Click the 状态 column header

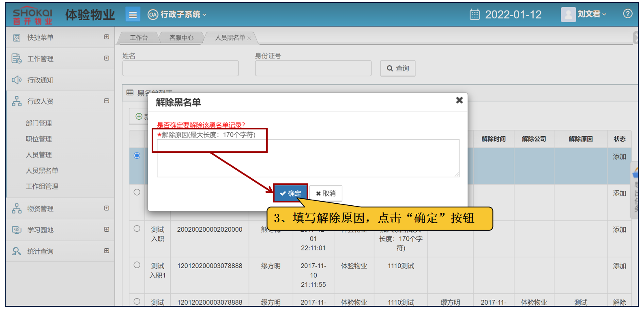[x=619, y=139]
